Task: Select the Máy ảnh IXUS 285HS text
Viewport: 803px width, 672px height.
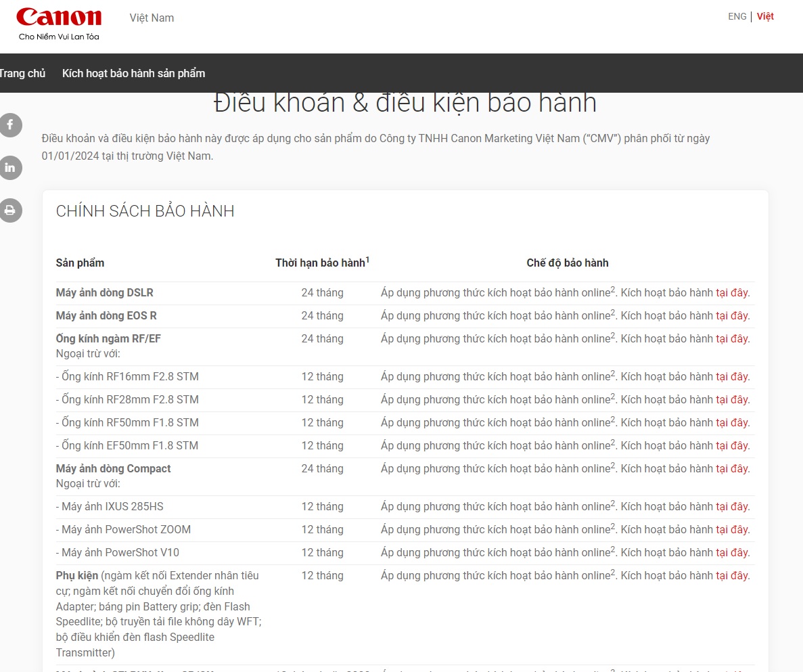Action: pos(112,507)
